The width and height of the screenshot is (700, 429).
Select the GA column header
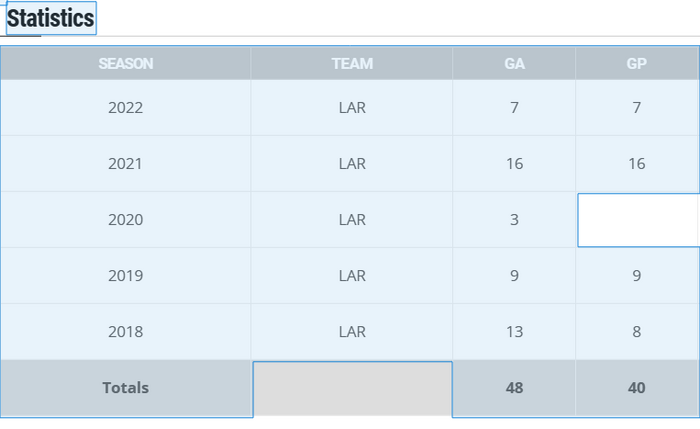[x=514, y=63]
